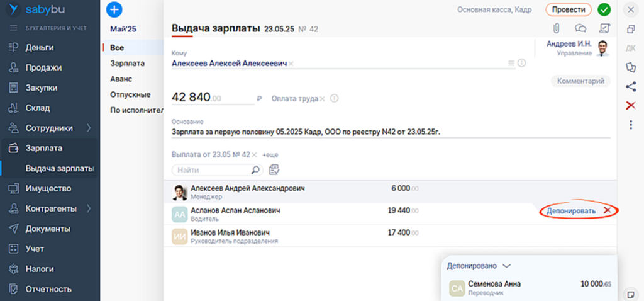This screenshot has width=644, height=301.
Task: Open the three-dot more options menu
Action: tap(631, 125)
